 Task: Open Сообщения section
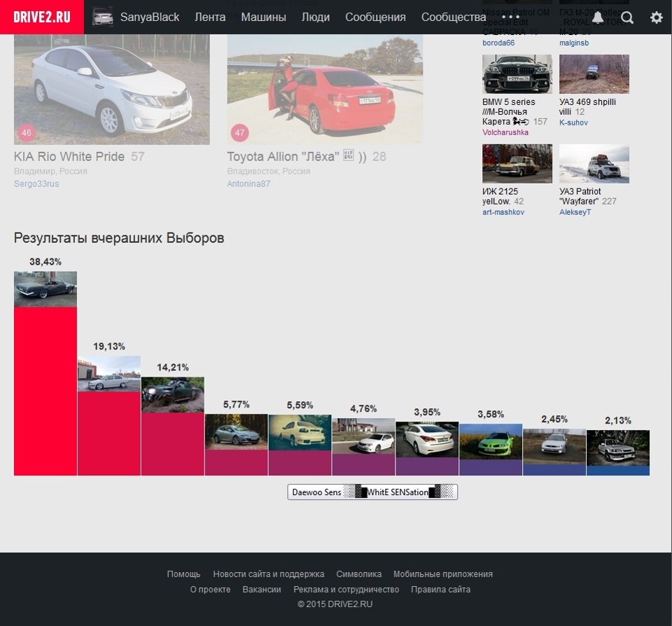point(375,17)
